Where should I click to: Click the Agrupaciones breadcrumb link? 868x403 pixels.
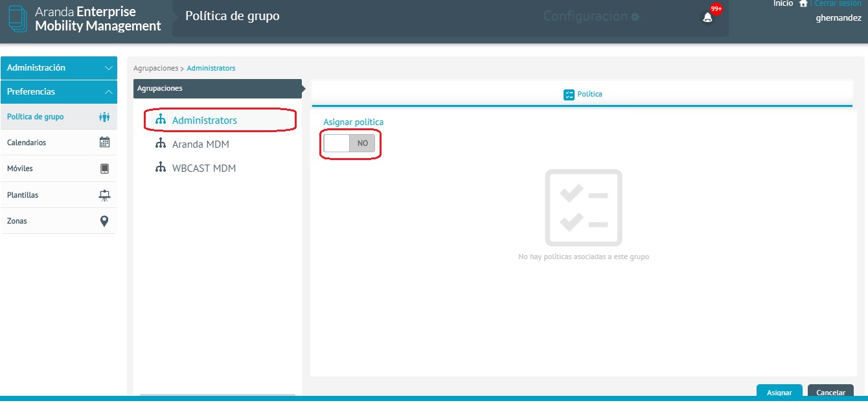coord(155,68)
